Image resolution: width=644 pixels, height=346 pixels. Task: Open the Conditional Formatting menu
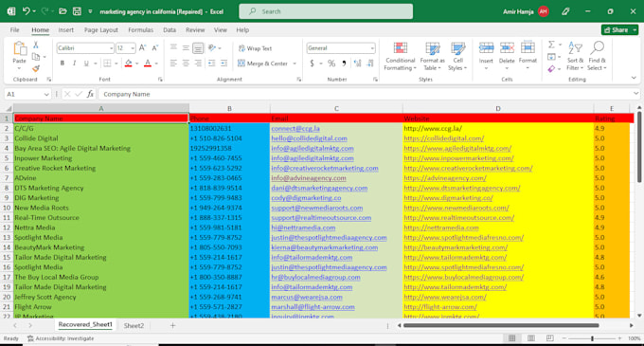400,56
